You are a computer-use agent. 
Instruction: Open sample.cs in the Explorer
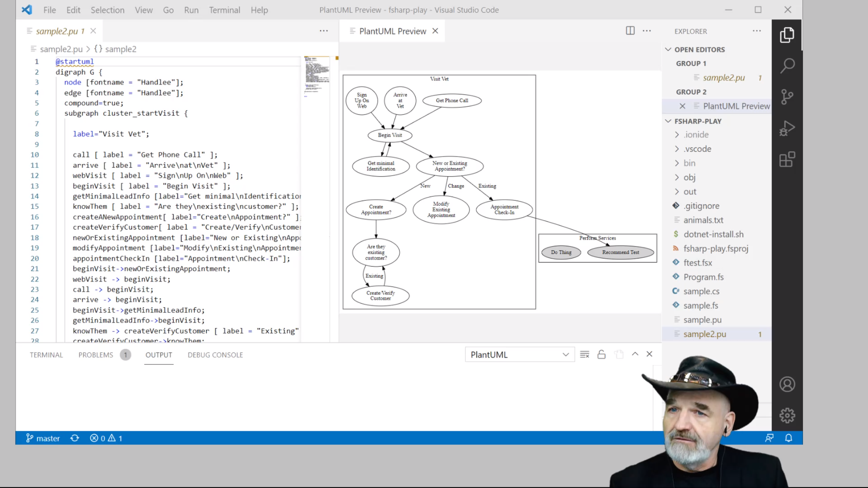point(701,291)
